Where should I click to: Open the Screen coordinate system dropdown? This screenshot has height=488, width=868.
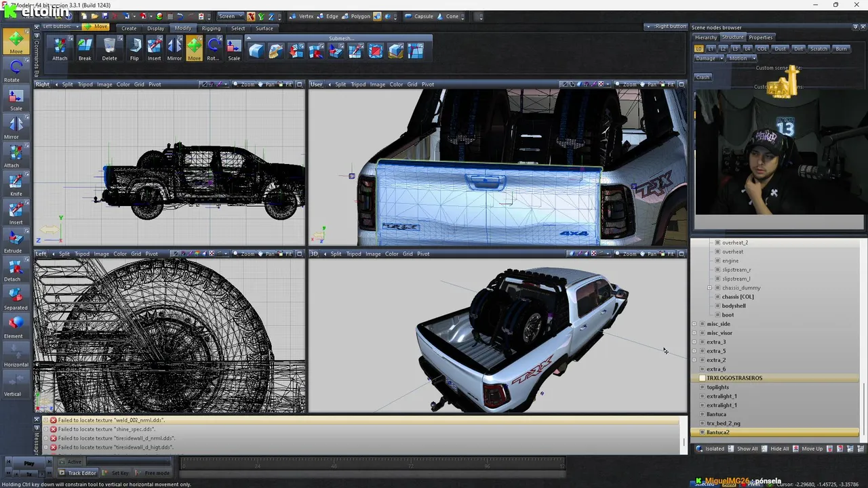click(231, 16)
